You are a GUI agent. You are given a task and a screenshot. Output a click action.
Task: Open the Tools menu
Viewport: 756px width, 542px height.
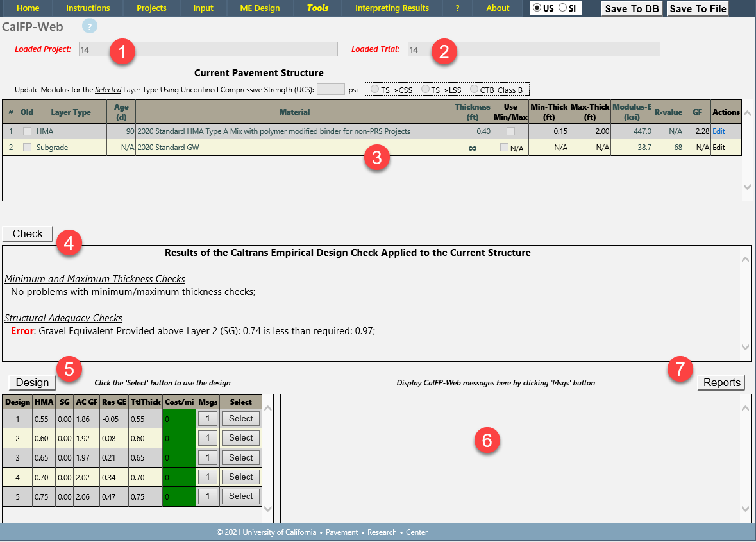coord(317,8)
